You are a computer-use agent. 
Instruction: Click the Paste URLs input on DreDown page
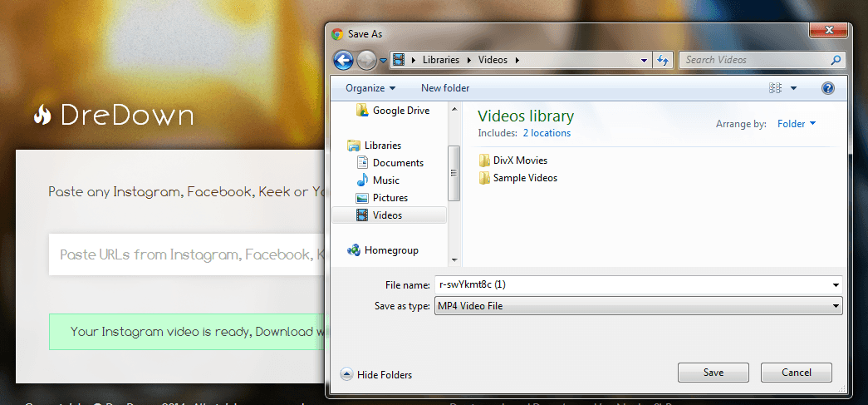187,254
